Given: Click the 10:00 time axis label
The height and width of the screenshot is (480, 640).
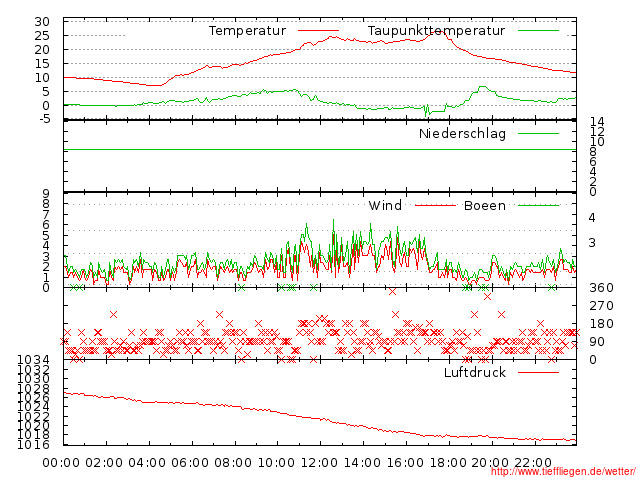Looking at the screenshot, I should (x=276, y=463).
